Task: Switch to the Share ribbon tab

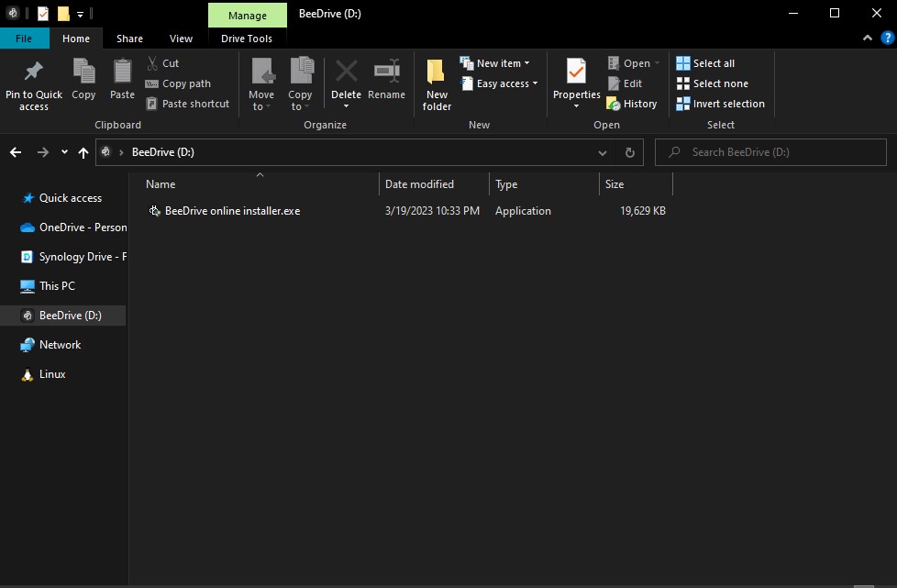Action: click(x=130, y=39)
